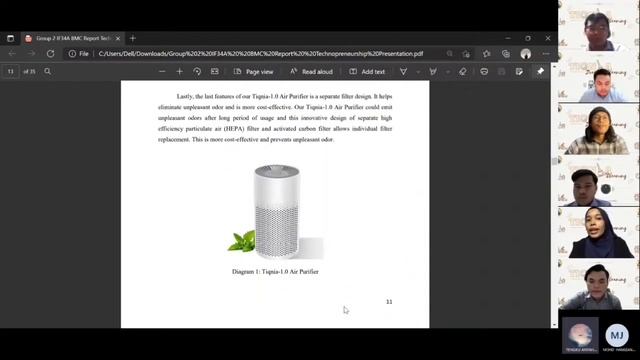The image size is (640, 360).
Task: Search within the PDF document
Action: coord(47,71)
